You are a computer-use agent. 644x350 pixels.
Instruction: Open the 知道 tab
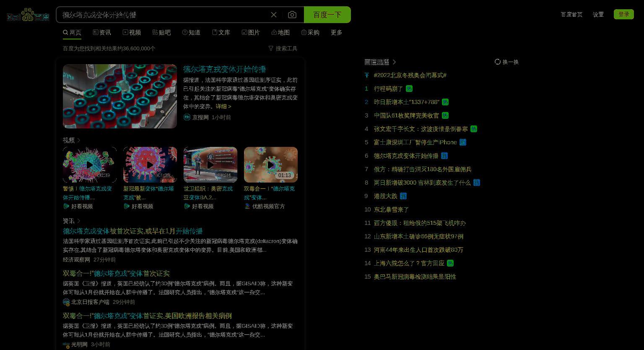click(191, 32)
